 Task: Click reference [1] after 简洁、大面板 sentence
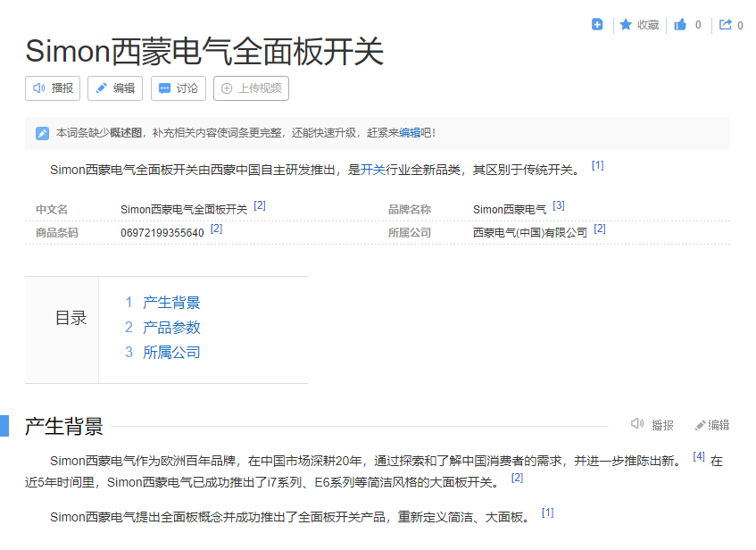tap(548, 512)
